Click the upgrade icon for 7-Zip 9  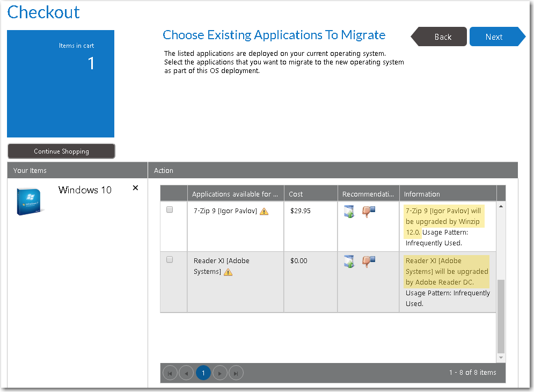[x=349, y=212]
